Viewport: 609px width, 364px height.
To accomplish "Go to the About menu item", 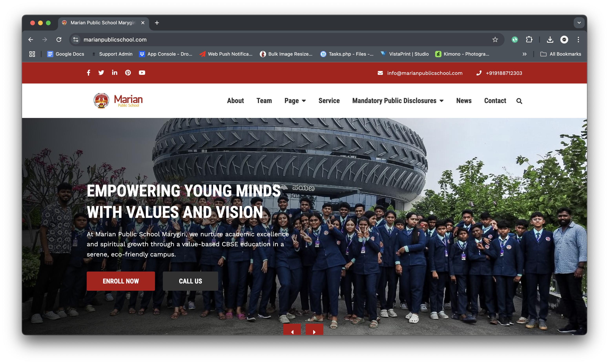I will click(x=235, y=101).
